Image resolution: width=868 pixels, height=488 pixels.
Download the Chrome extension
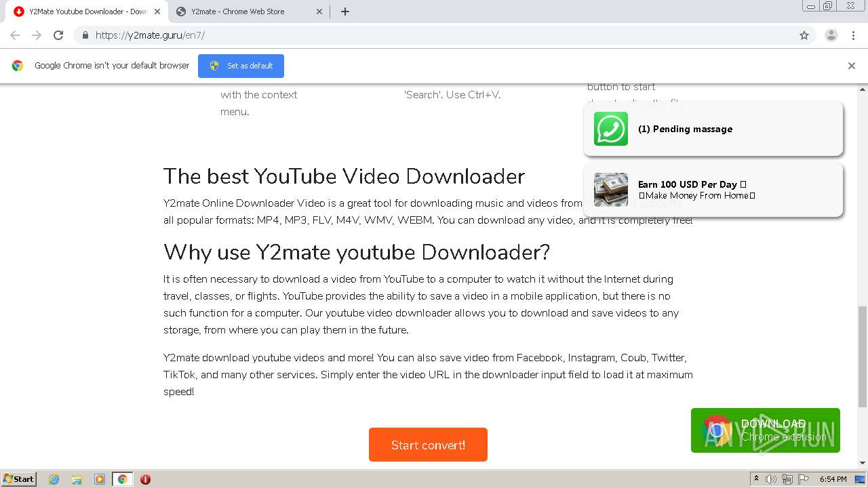pos(766,430)
